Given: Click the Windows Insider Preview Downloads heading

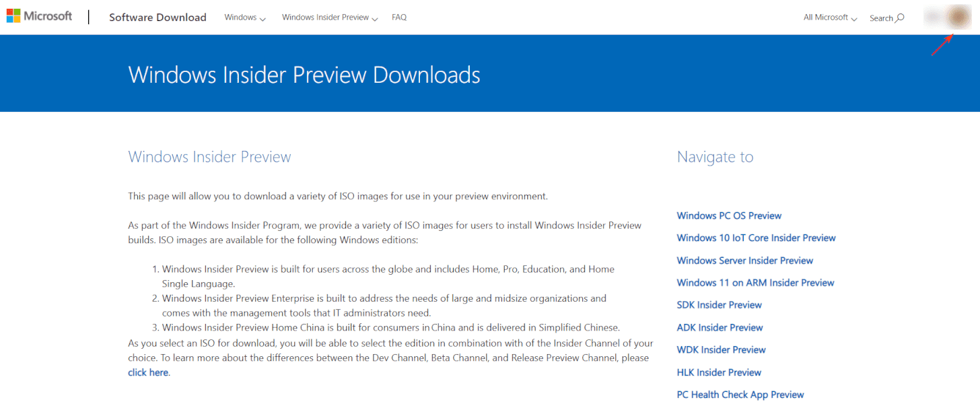Looking at the screenshot, I should click(x=304, y=75).
